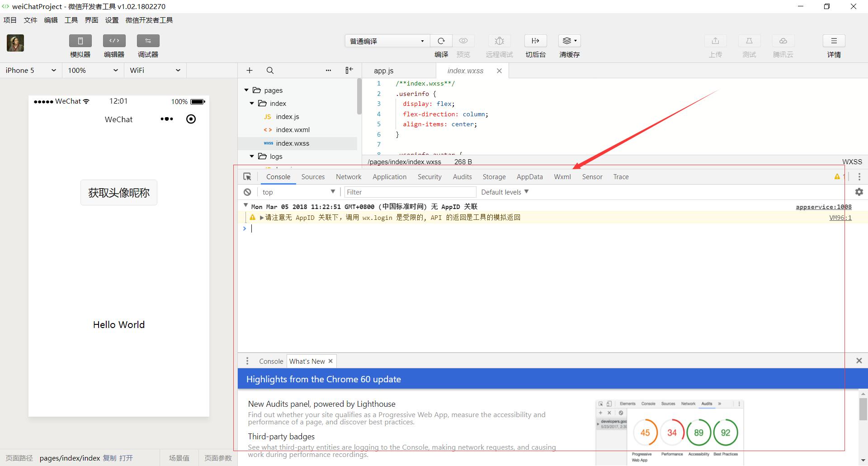Switch to the drawer Console tab

click(271, 361)
